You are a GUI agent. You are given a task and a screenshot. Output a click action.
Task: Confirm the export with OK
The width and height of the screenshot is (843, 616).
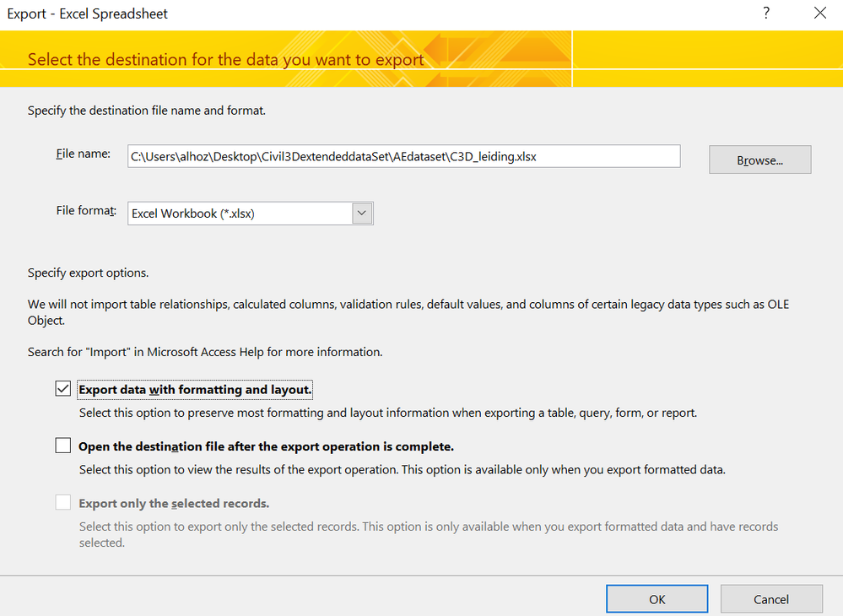(x=657, y=599)
